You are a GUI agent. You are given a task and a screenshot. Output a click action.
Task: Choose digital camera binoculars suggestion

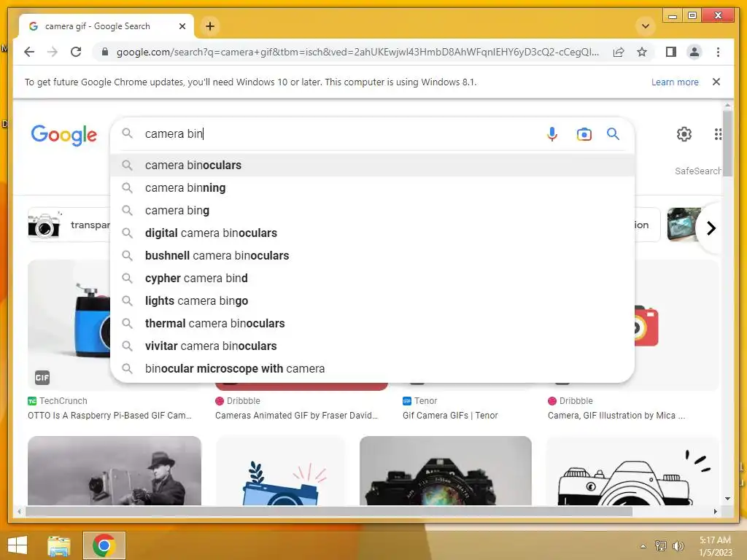point(372,233)
